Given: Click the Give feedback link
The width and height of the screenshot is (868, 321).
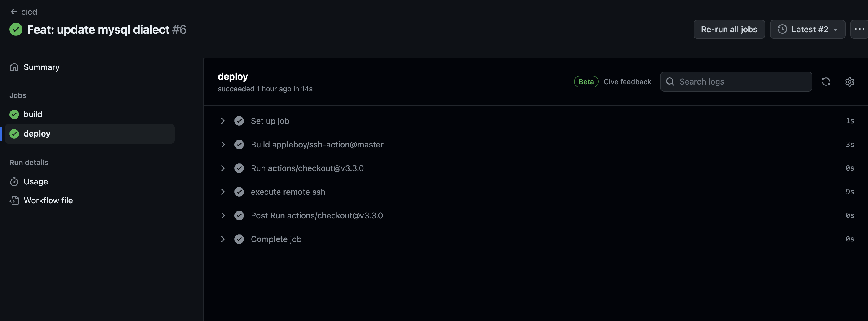Looking at the screenshot, I should click(x=627, y=82).
